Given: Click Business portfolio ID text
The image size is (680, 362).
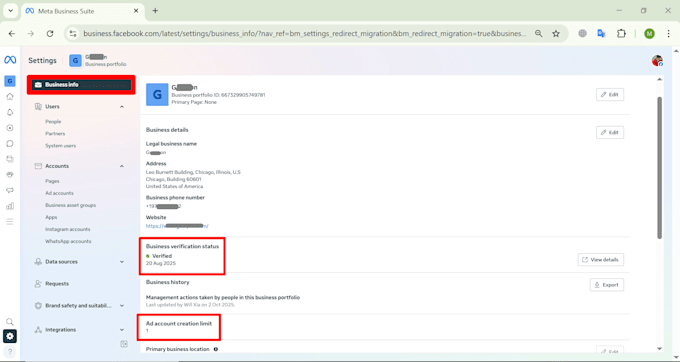Looking at the screenshot, I should [x=218, y=95].
